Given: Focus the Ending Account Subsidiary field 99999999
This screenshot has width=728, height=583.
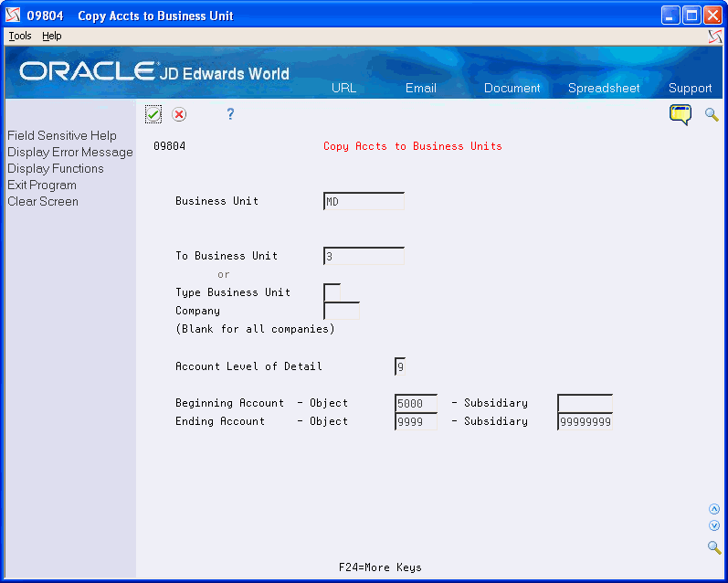Looking at the screenshot, I should point(585,421).
